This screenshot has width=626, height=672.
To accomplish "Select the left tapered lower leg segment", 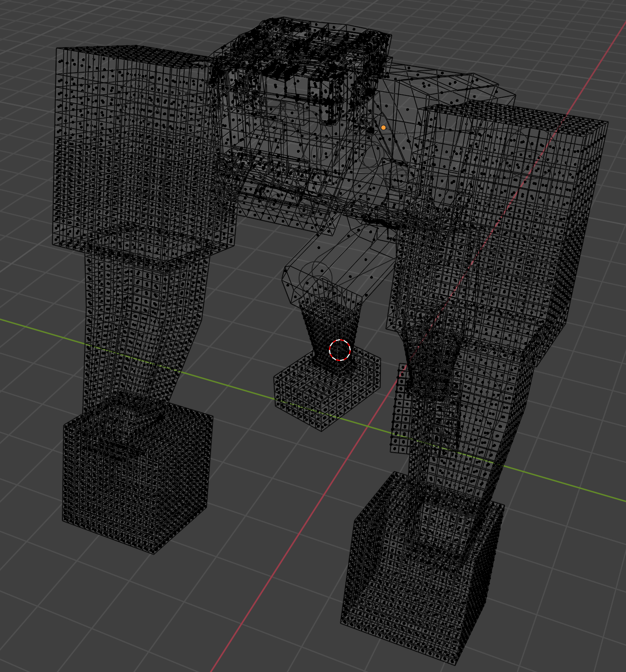I will [x=143, y=324].
